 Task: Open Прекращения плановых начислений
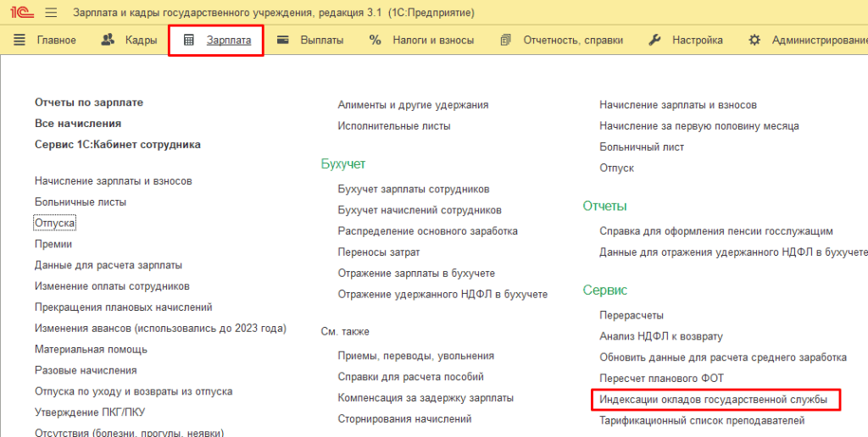coord(124,307)
